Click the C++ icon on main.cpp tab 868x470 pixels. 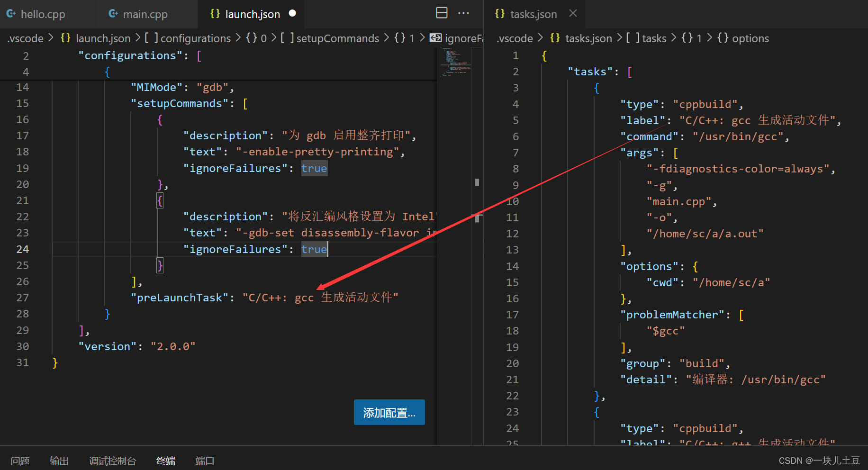click(113, 14)
